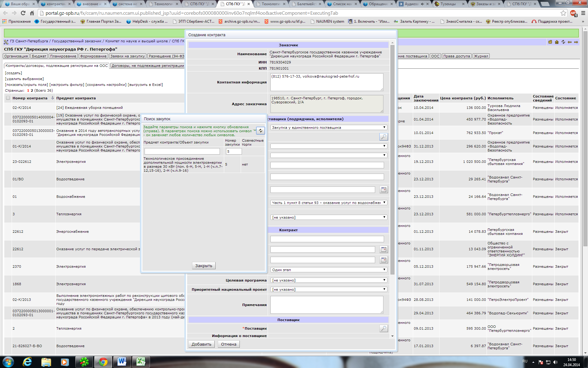The height and width of the screenshot is (368, 588).
Task: Open 'Договоры, не подлежащие регистрации' tab
Action: click(x=147, y=66)
